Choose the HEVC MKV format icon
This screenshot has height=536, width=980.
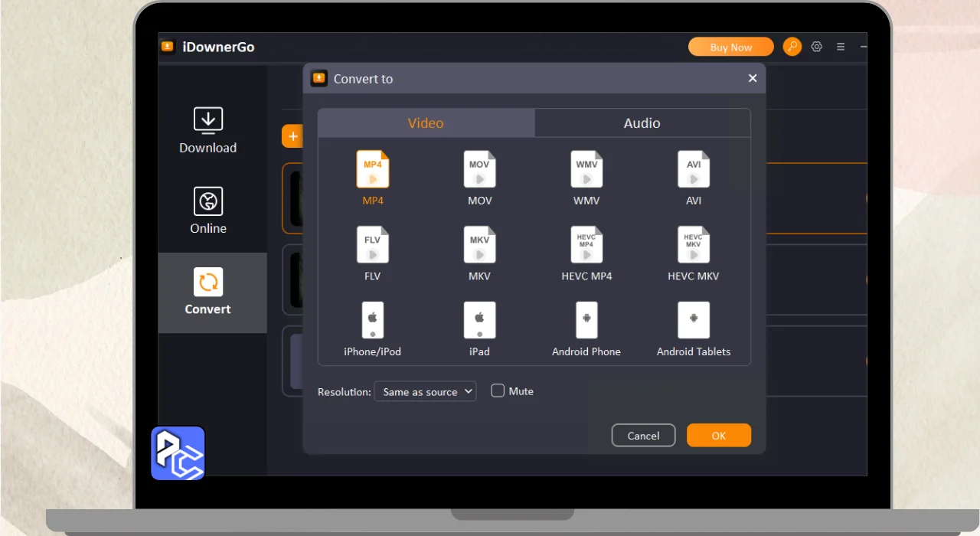[694, 245]
